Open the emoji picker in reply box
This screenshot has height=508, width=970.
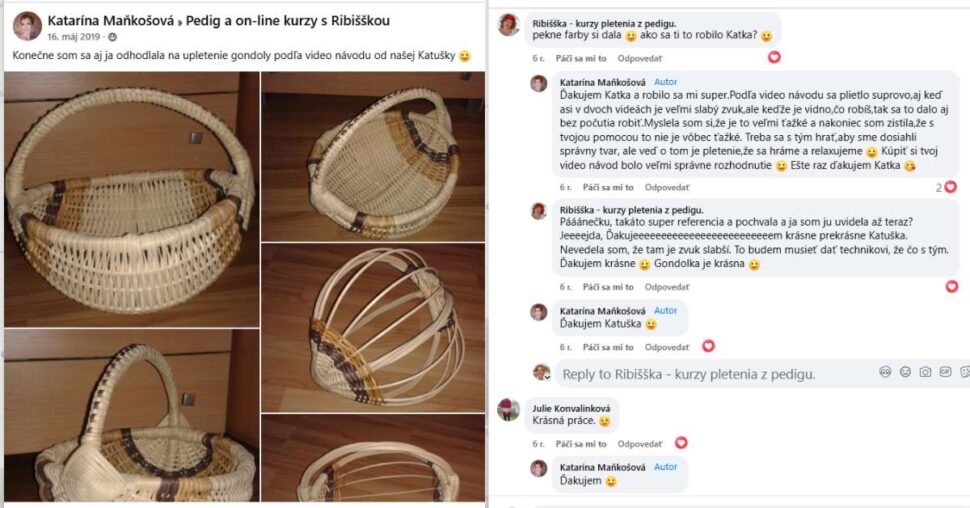905,372
